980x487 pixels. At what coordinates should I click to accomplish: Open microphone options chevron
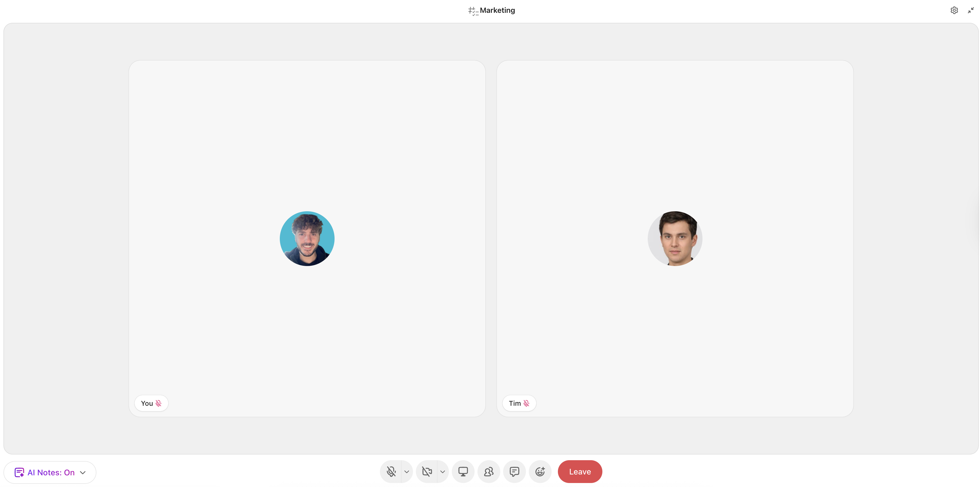(407, 471)
